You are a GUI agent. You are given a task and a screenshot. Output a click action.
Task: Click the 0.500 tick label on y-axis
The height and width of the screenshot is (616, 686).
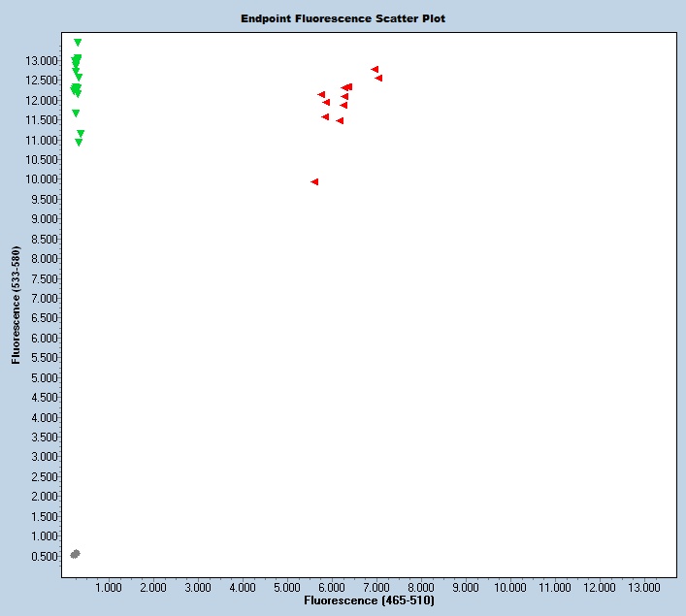44,556
